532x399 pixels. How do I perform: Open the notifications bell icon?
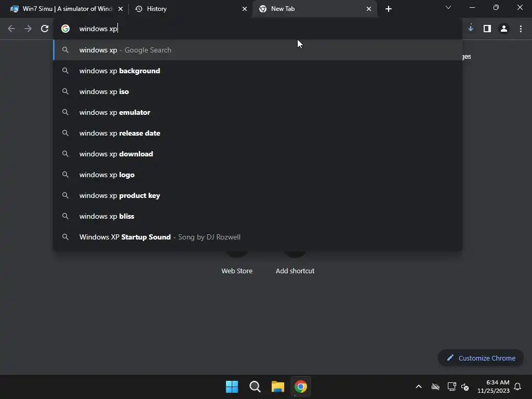517,387
